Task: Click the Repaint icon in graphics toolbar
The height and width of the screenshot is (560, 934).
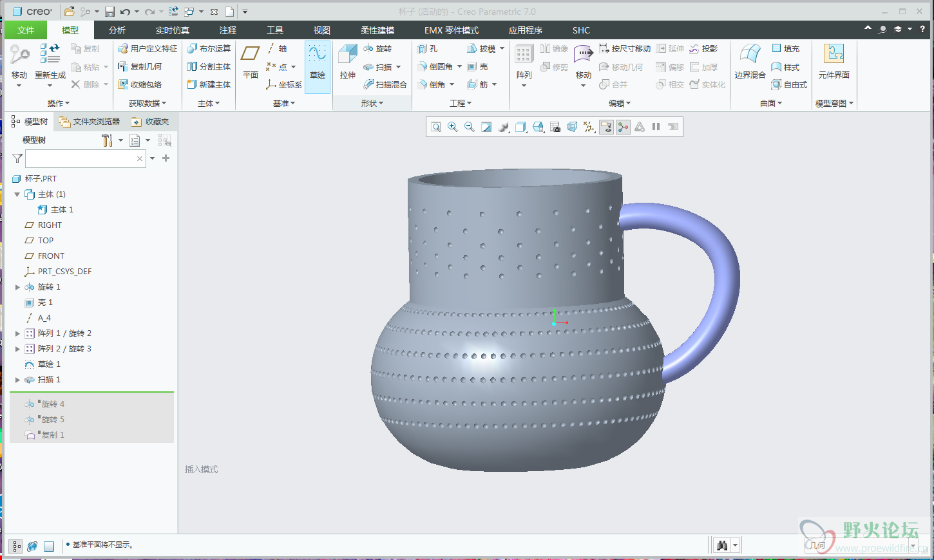Action: [486, 127]
